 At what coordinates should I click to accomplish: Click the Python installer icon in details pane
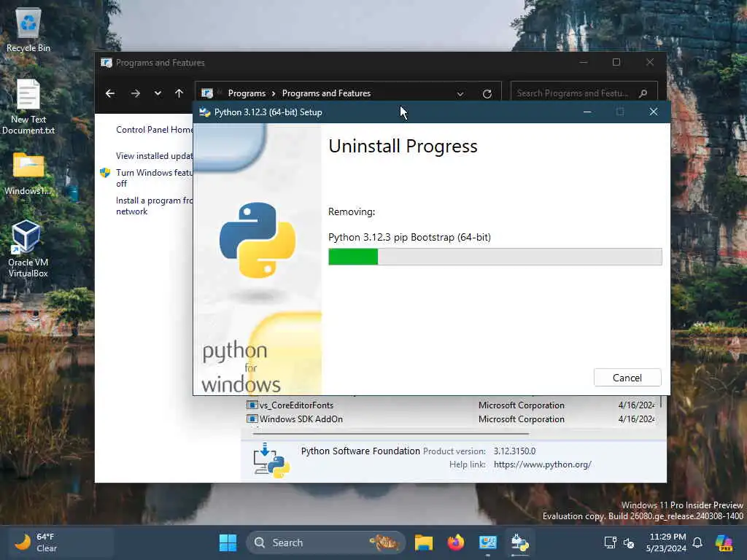[x=271, y=460]
